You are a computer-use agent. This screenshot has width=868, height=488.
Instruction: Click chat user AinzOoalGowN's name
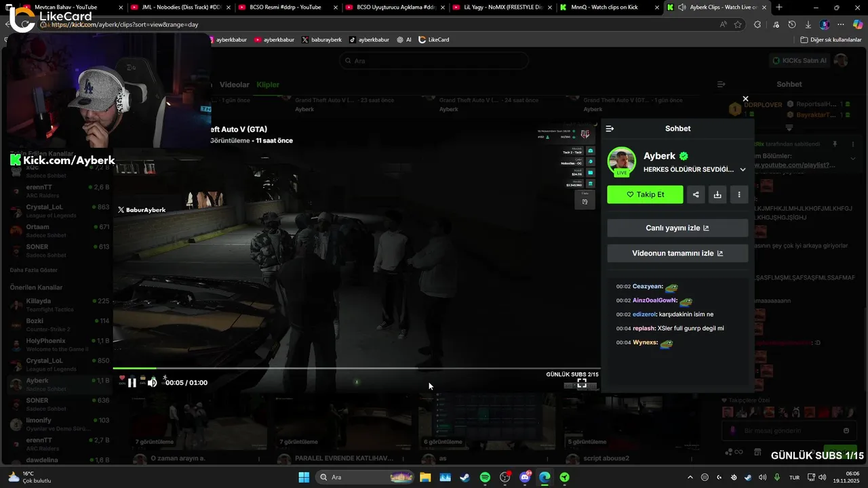pyautogui.click(x=655, y=300)
